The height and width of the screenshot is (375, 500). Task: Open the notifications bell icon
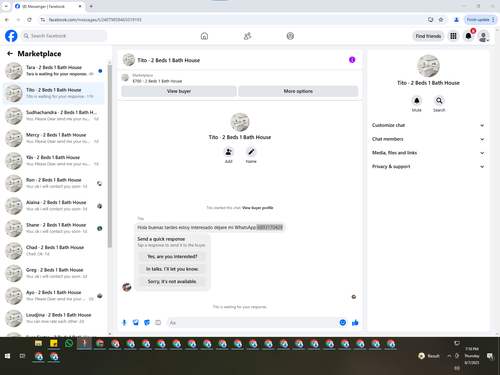coord(468,36)
